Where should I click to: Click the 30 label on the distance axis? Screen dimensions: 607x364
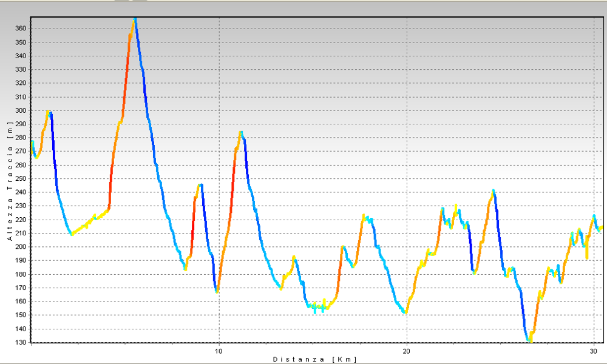(x=594, y=351)
